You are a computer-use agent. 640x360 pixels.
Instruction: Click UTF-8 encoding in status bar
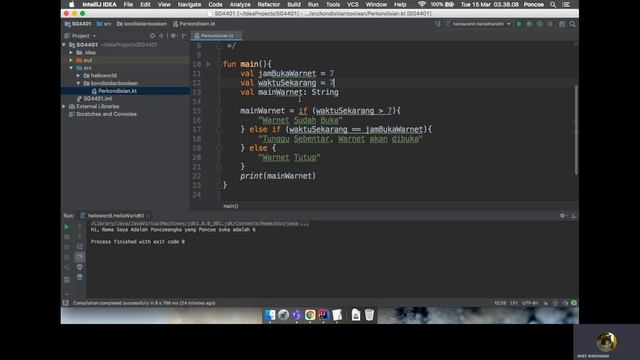pos(530,303)
